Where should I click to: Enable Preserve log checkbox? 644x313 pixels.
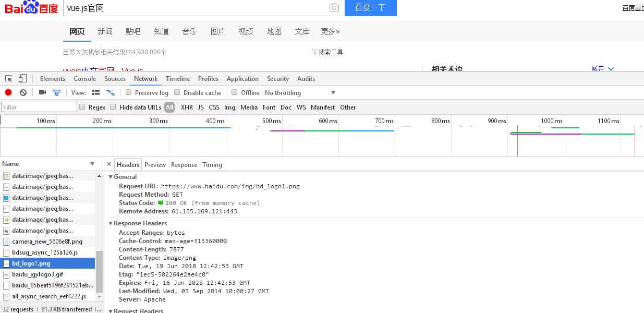coord(129,92)
